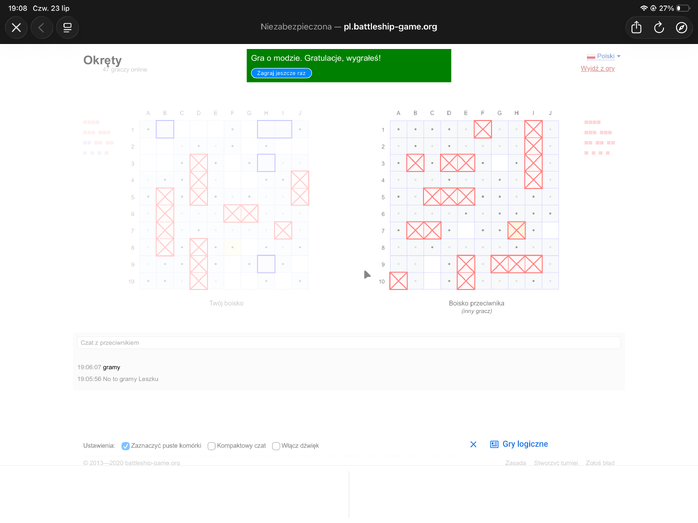The width and height of the screenshot is (698, 523).
Task: Click the Wyjdź z gry link
Action: click(597, 69)
